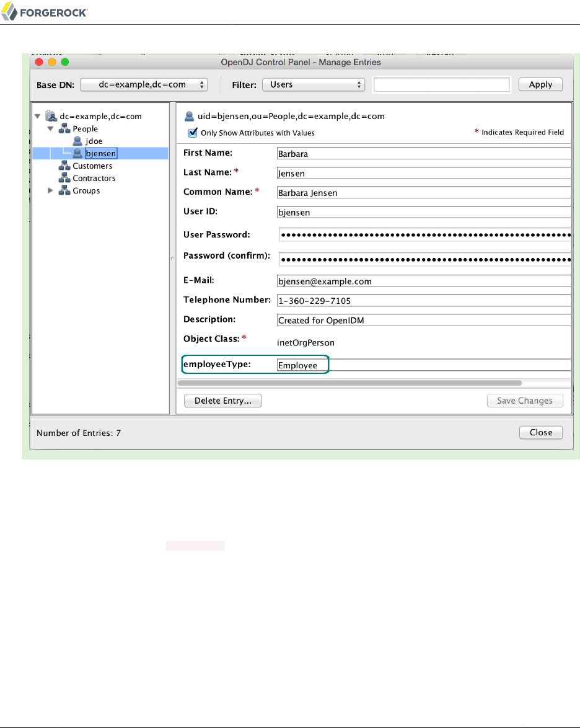580x728 pixels.
Task: Click the Contractors organizational unit icon
Action: tap(64, 179)
